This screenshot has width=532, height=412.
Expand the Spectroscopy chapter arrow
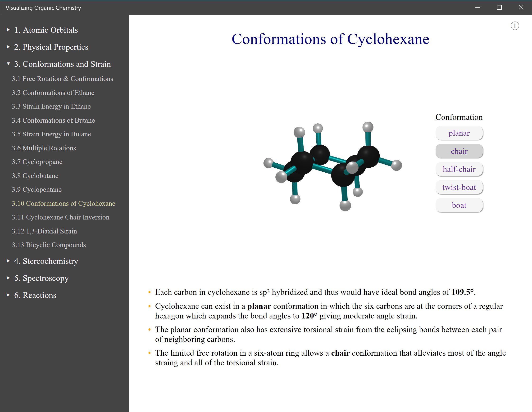click(x=8, y=278)
